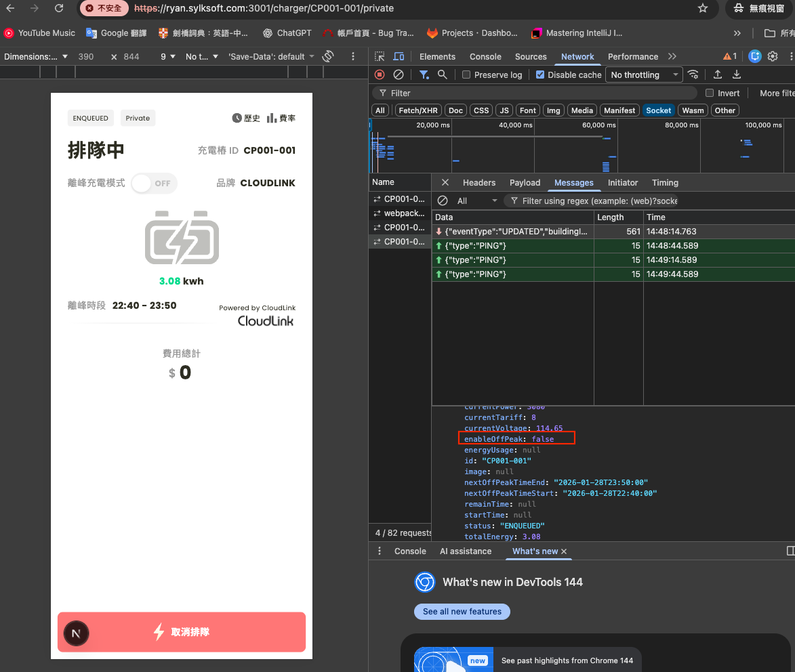This screenshot has width=795, height=672.
Task: Click the record network log stop icon
Action: pos(380,75)
